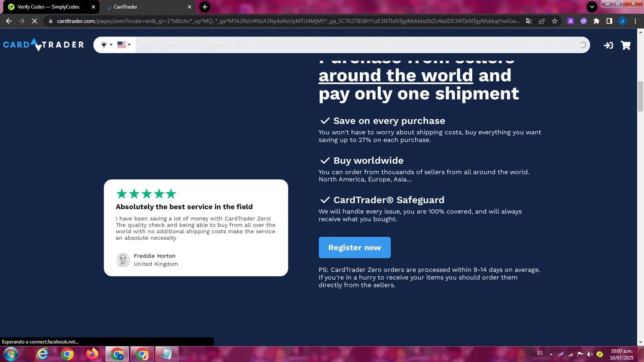
Task: Open the purple round extension icon
Action: click(583, 21)
